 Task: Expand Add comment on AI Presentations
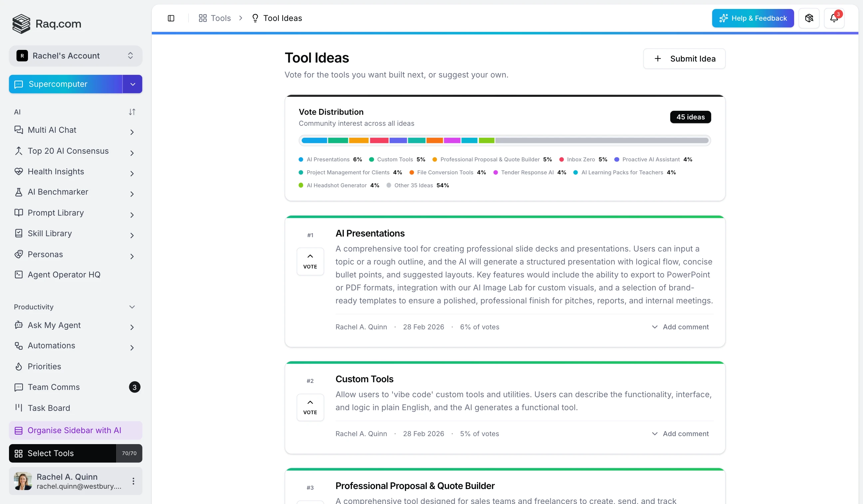pos(680,327)
